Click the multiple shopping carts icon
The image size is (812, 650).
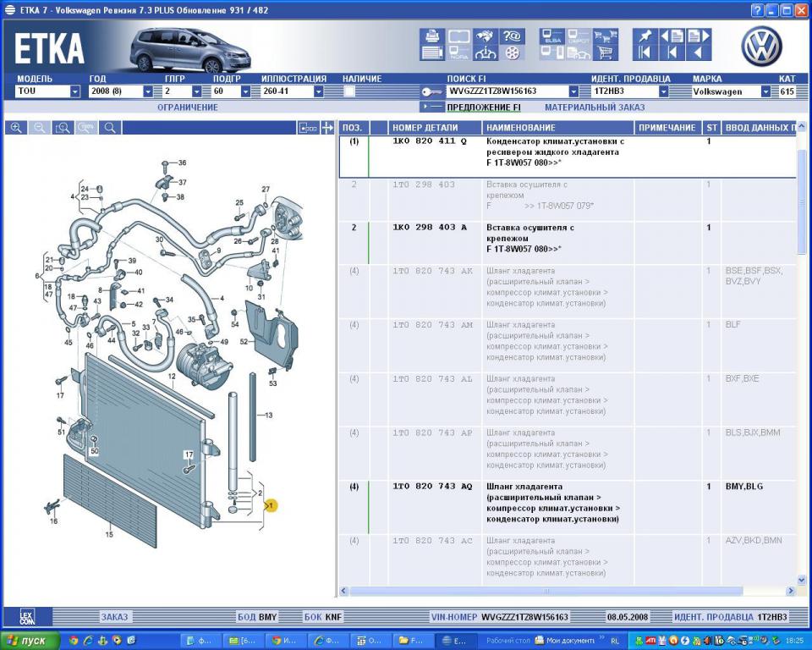coord(606,36)
